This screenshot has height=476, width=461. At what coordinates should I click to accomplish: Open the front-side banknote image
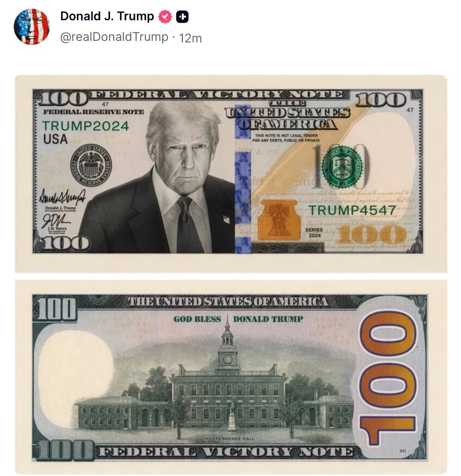click(231, 174)
